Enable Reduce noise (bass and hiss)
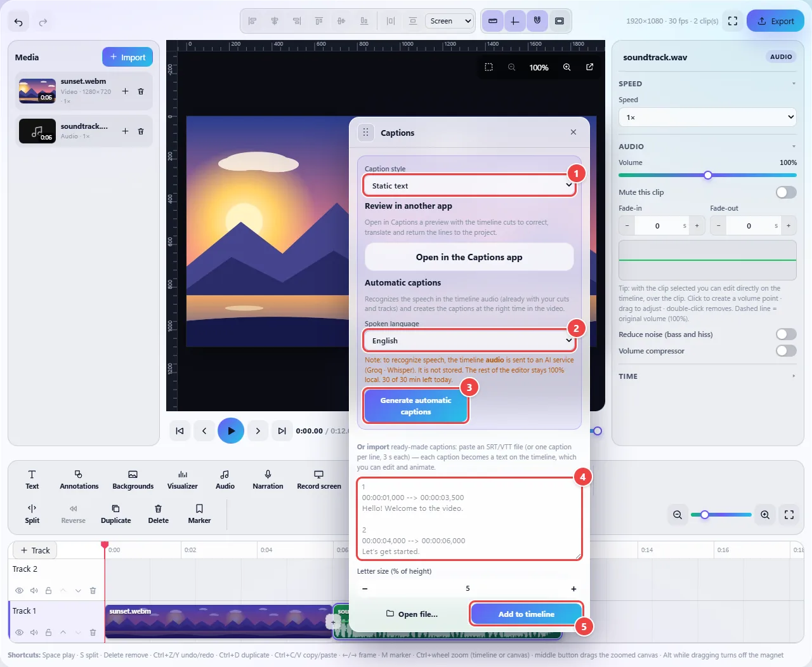 point(786,334)
